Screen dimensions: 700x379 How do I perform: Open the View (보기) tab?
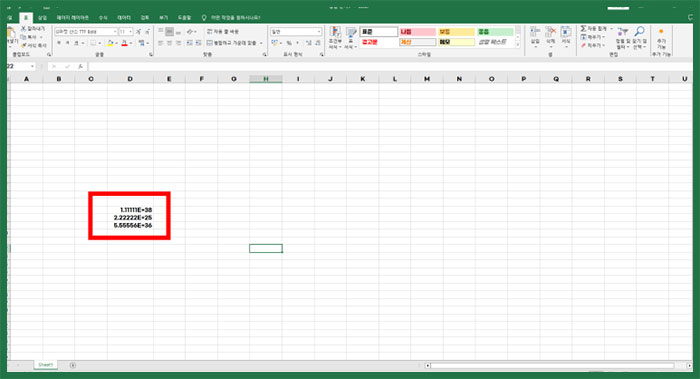tap(163, 18)
